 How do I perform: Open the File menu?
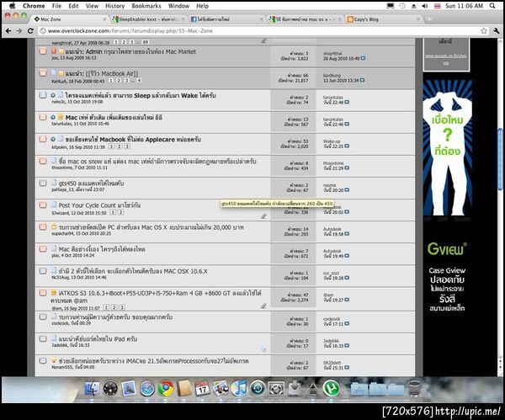(x=56, y=6)
